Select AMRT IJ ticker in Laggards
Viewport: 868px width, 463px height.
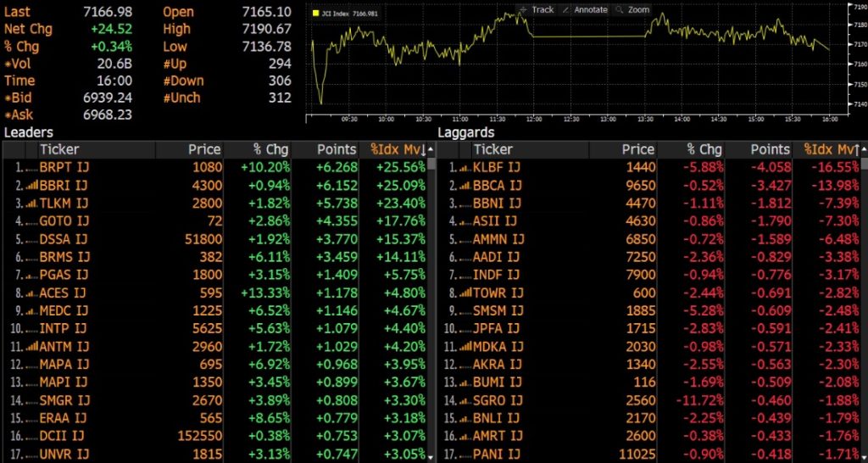[x=497, y=437]
